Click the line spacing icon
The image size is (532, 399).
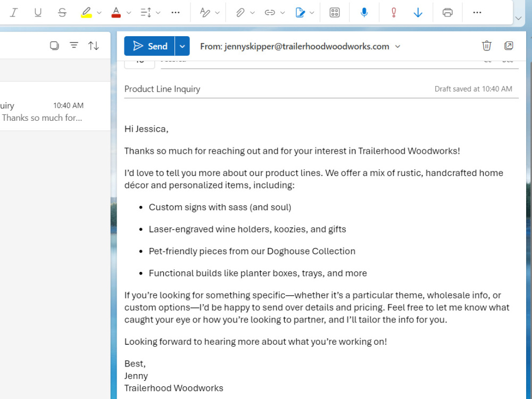point(146,13)
